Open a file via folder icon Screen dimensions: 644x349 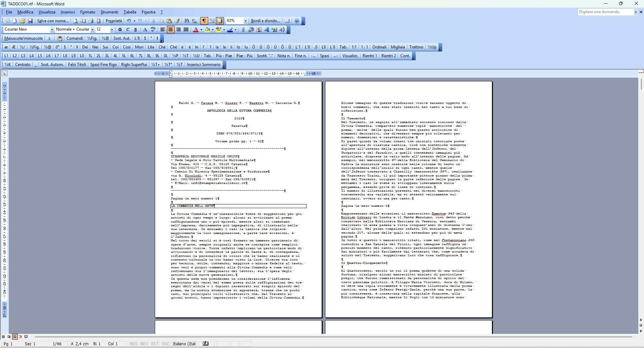coord(22,21)
